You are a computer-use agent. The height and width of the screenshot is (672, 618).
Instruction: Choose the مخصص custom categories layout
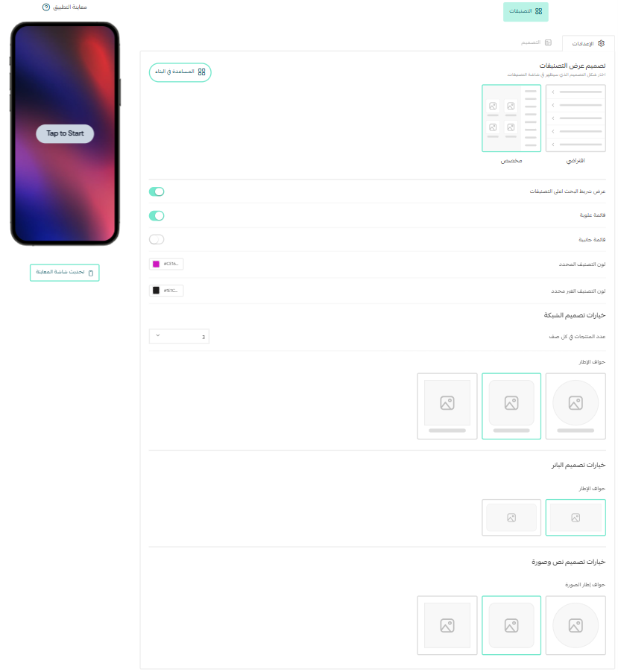(x=511, y=118)
